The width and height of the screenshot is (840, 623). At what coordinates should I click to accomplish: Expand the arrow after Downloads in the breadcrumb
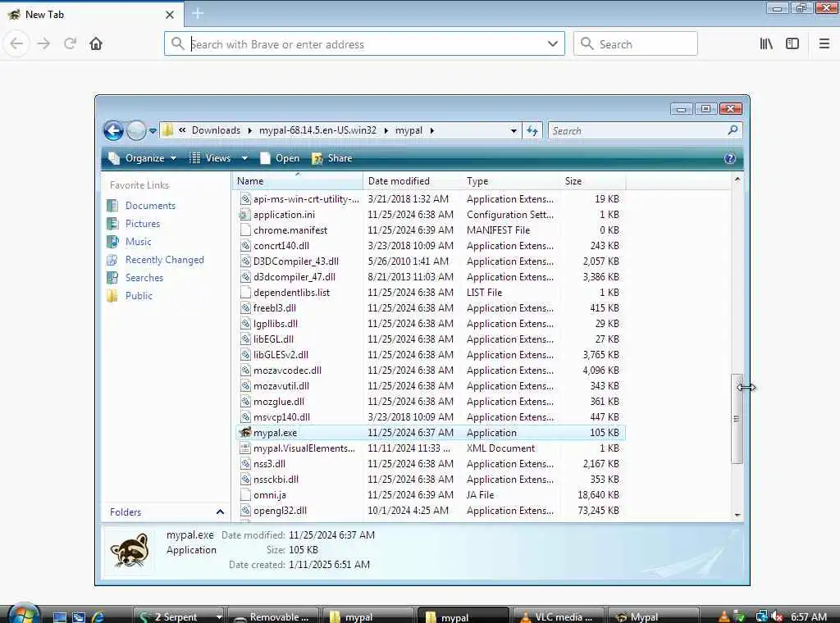(x=249, y=130)
